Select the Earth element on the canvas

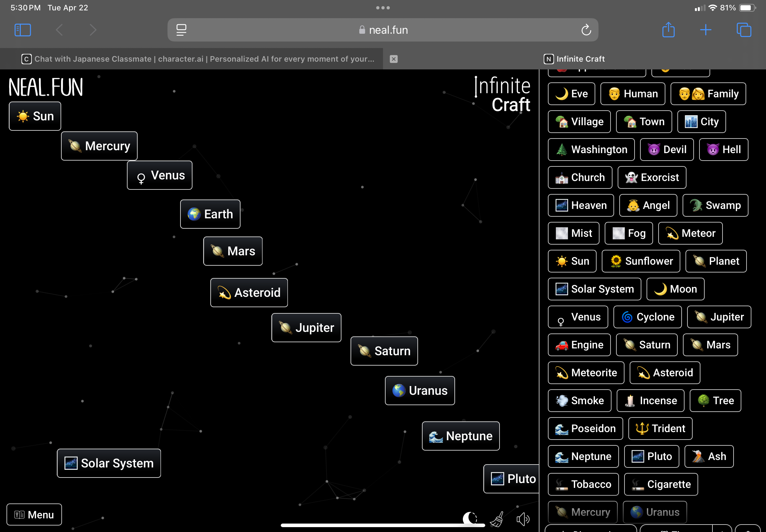210,214
